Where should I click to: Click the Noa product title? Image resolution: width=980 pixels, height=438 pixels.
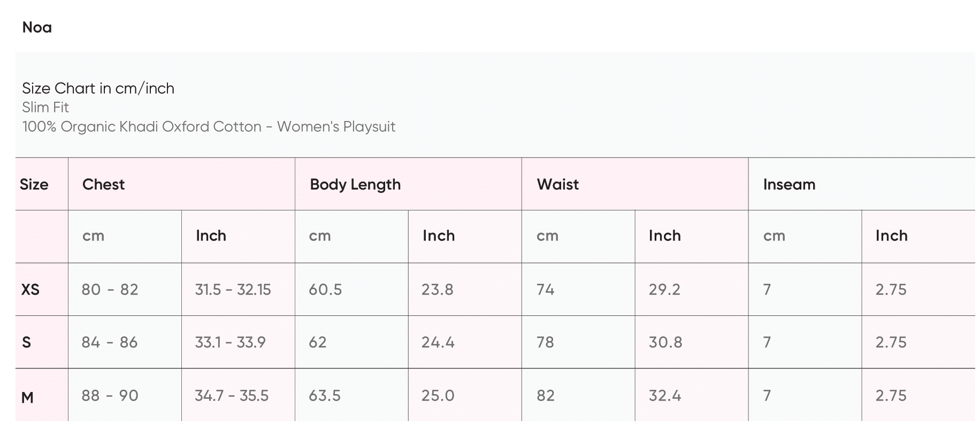[37, 27]
